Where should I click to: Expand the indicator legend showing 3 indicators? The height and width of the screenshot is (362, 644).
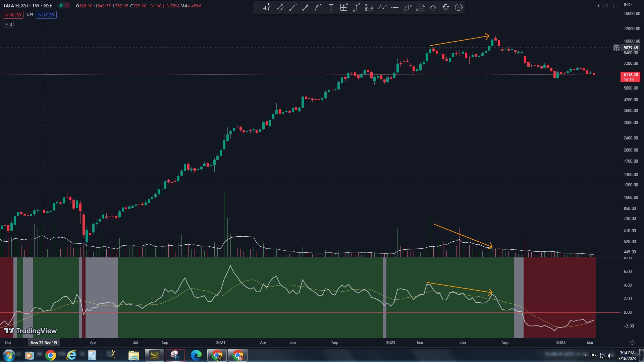pos(8,24)
